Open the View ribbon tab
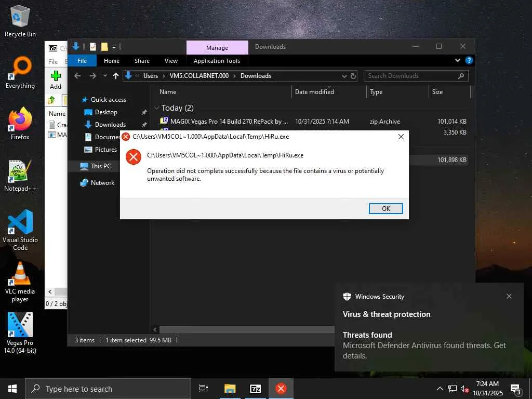This screenshot has width=532, height=399. [171, 61]
